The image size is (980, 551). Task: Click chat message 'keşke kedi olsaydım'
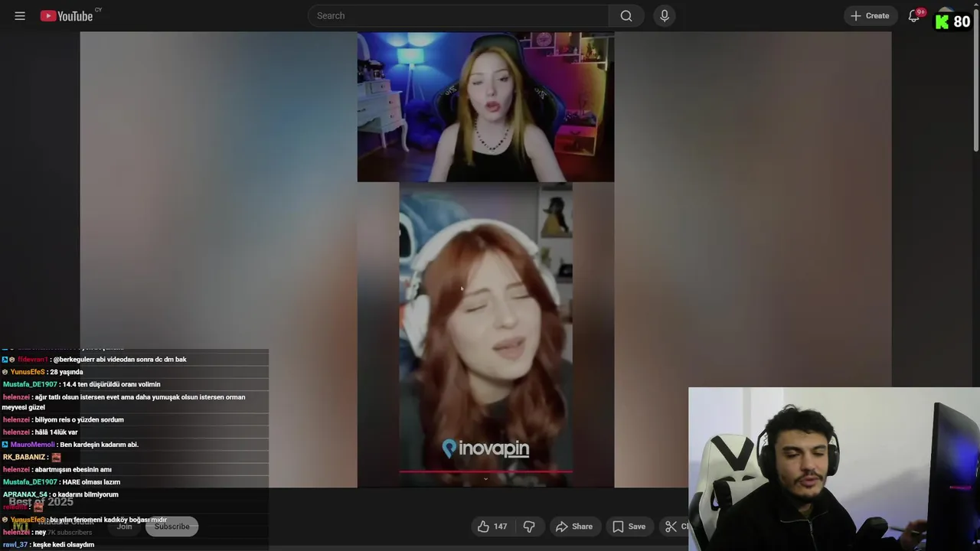(x=64, y=545)
